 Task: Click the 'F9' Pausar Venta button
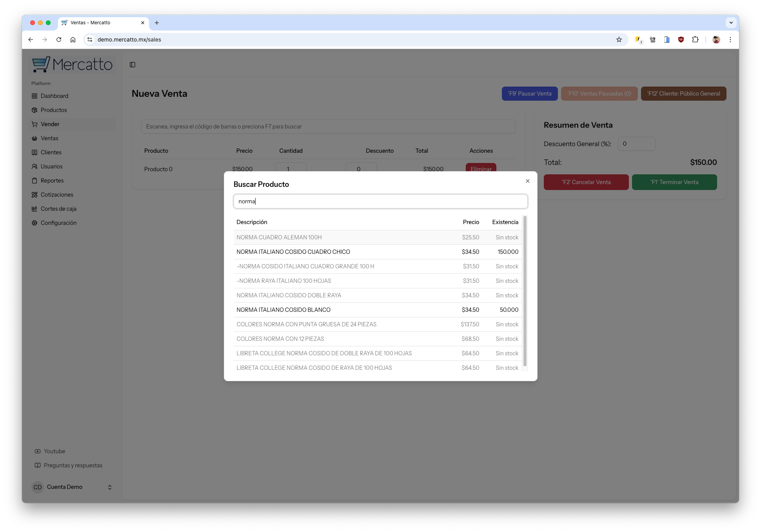(x=530, y=94)
